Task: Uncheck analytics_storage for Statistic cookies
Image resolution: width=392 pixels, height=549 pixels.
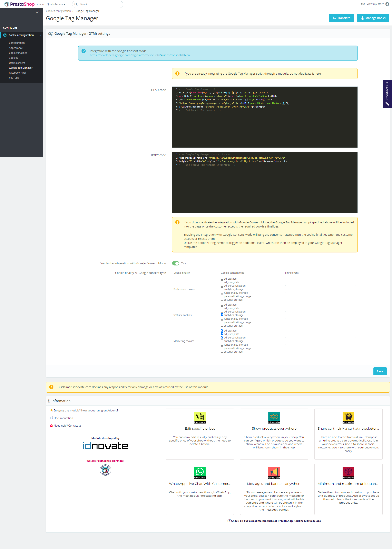Action: (222, 315)
